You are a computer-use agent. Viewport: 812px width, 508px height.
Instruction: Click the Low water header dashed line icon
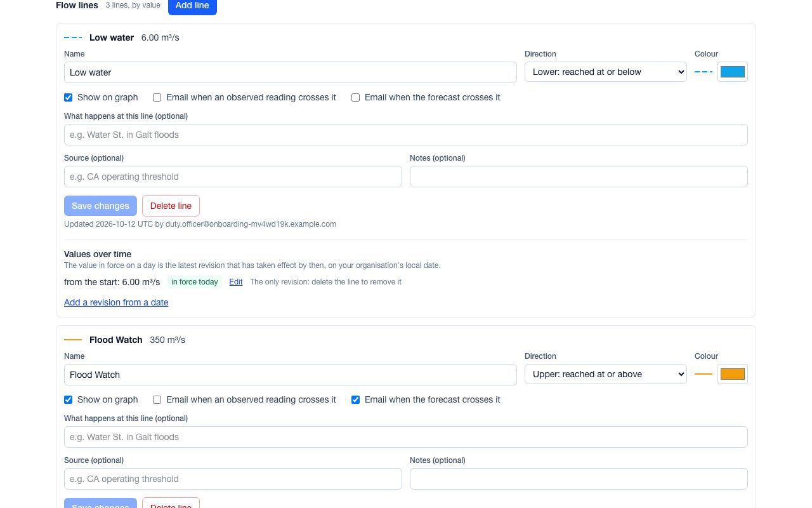point(73,37)
